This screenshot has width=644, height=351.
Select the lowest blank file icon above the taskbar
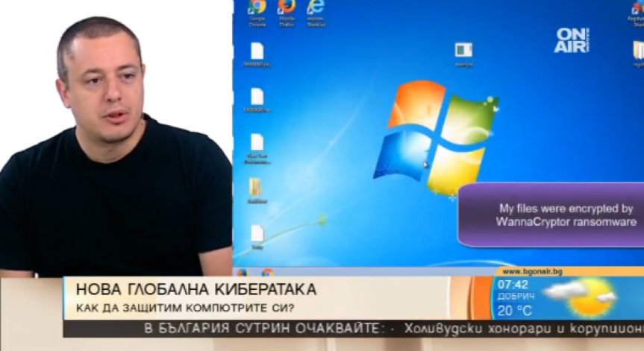[257, 237]
